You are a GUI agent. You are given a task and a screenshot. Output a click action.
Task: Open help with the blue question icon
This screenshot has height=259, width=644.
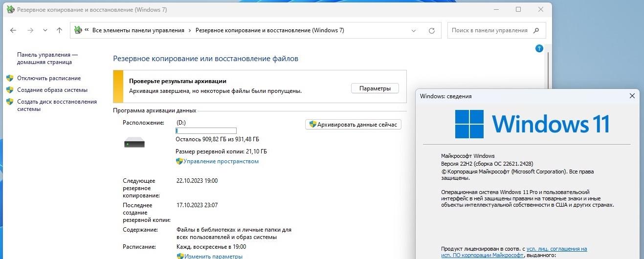coord(539,48)
